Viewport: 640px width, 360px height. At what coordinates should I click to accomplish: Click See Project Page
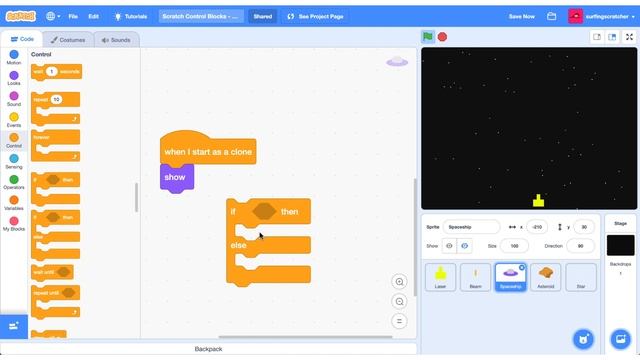(316, 16)
